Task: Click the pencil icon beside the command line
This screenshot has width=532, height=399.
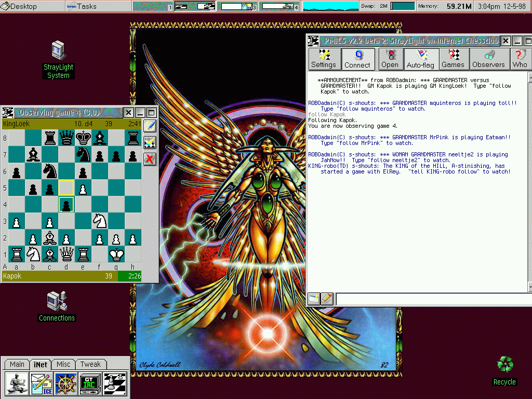Action: click(327, 299)
